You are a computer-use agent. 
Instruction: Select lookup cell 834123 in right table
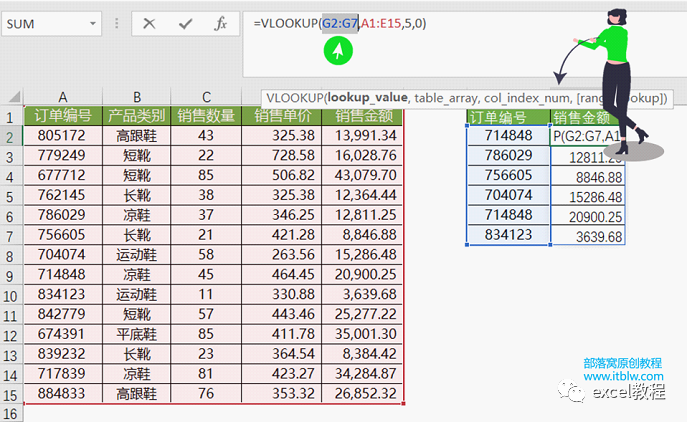(x=508, y=235)
